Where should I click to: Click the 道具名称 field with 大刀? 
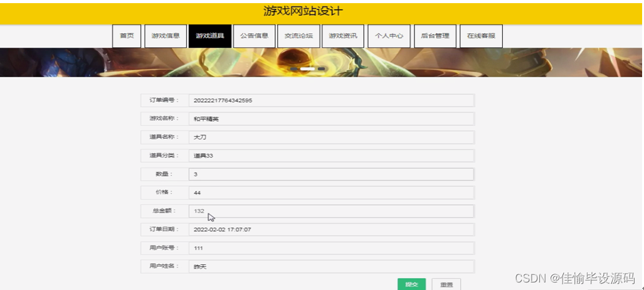(x=332, y=137)
